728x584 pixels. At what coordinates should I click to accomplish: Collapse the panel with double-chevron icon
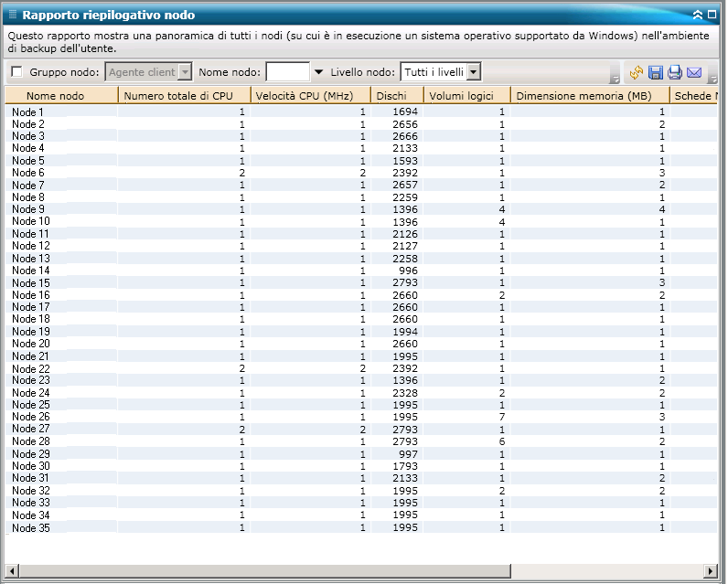(x=697, y=15)
